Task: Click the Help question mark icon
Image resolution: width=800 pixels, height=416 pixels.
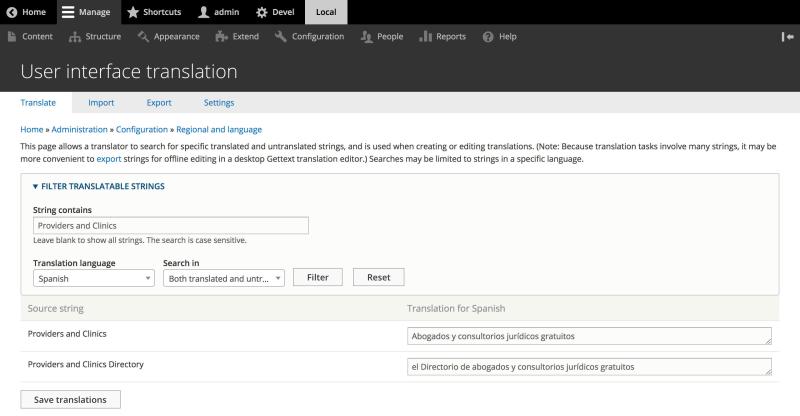Action: [488, 37]
